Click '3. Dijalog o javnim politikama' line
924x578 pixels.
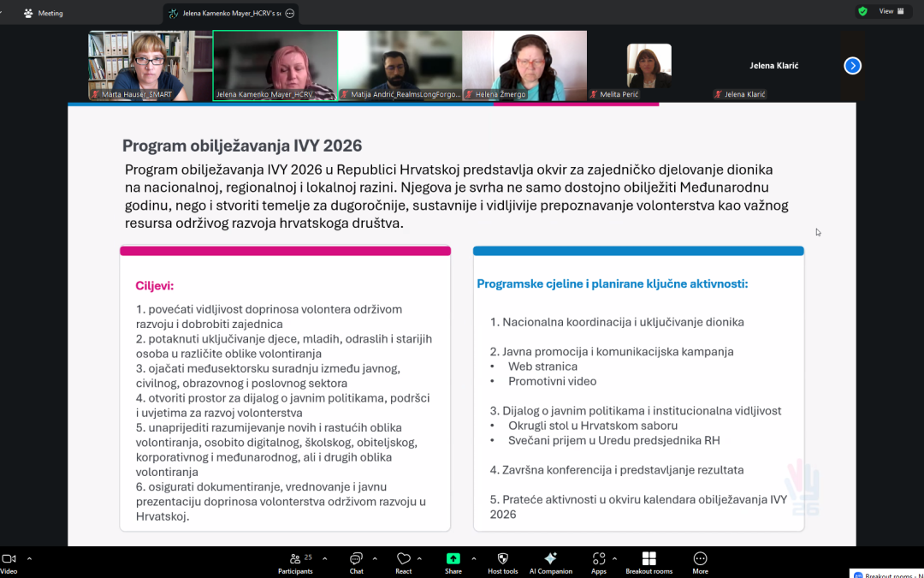tap(636, 410)
